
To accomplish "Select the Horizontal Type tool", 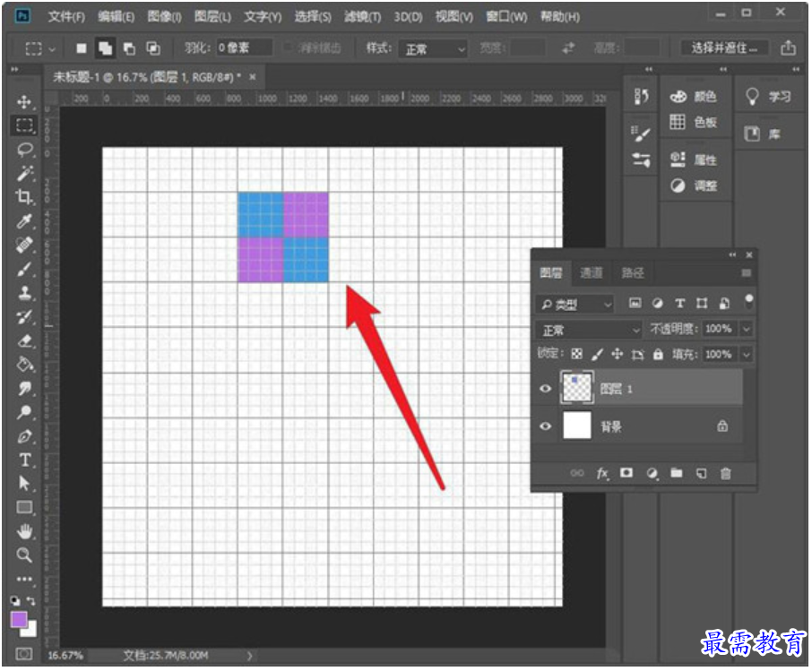I will pyautogui.click(x=24, y=460).
